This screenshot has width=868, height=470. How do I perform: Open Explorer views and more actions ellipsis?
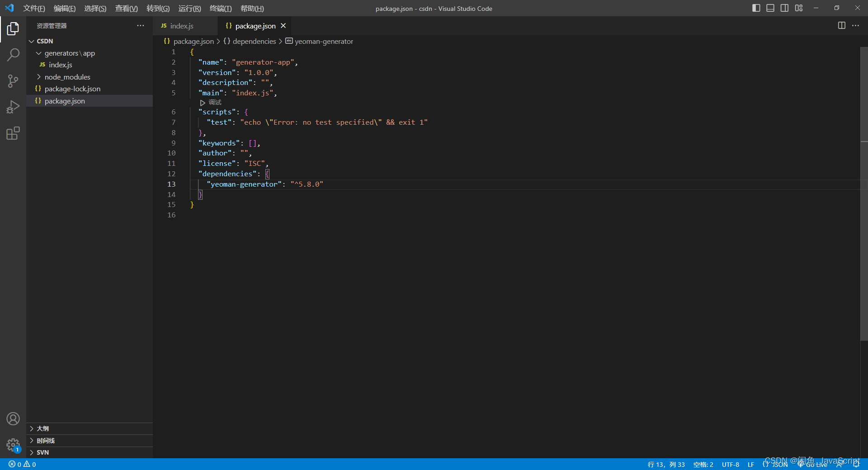tap(141, 26)
